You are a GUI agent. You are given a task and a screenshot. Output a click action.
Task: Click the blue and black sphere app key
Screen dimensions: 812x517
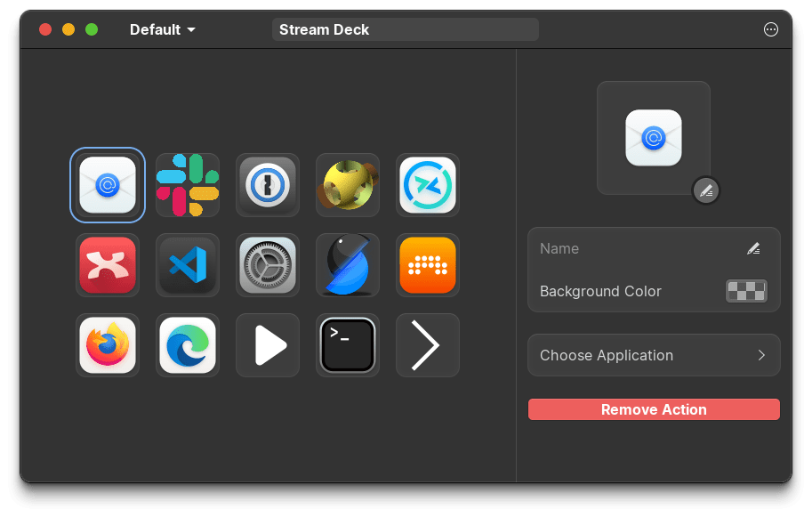coord(348,265)
